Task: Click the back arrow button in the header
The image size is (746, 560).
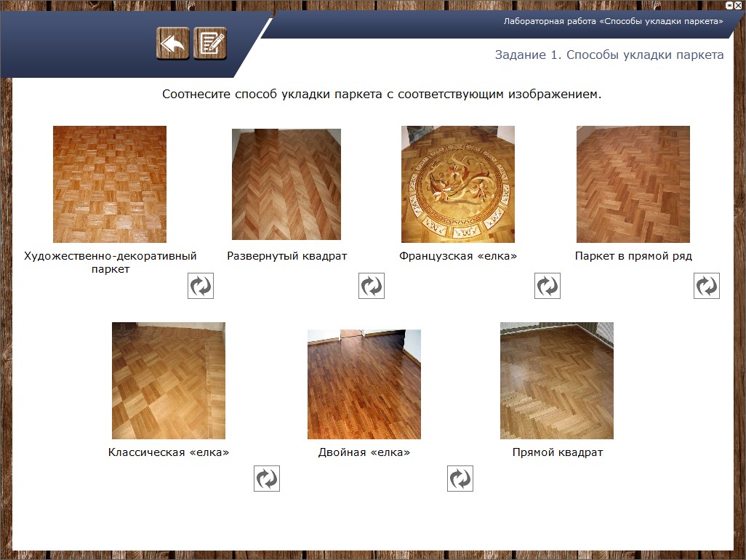Action: [x=173, y=44]
